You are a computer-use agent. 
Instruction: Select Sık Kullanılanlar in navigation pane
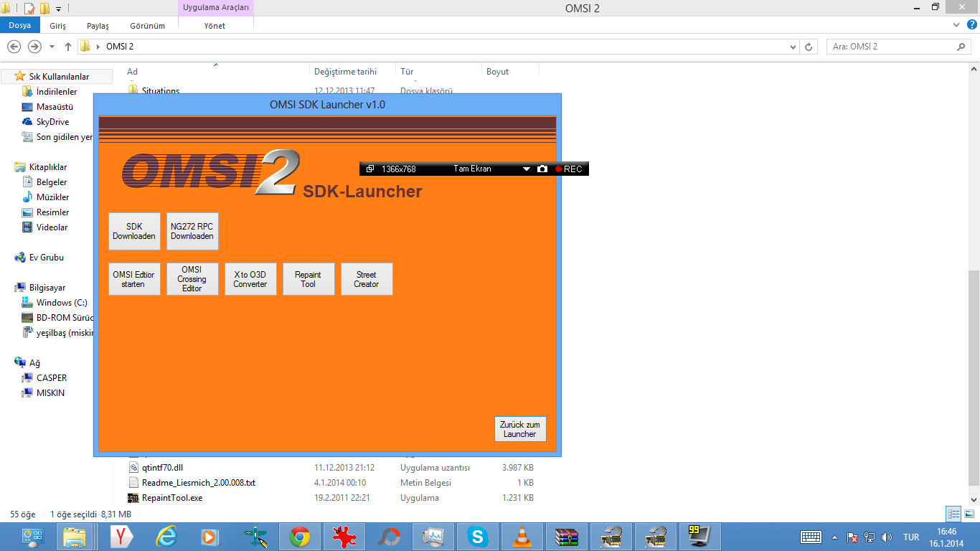(59, 76)
